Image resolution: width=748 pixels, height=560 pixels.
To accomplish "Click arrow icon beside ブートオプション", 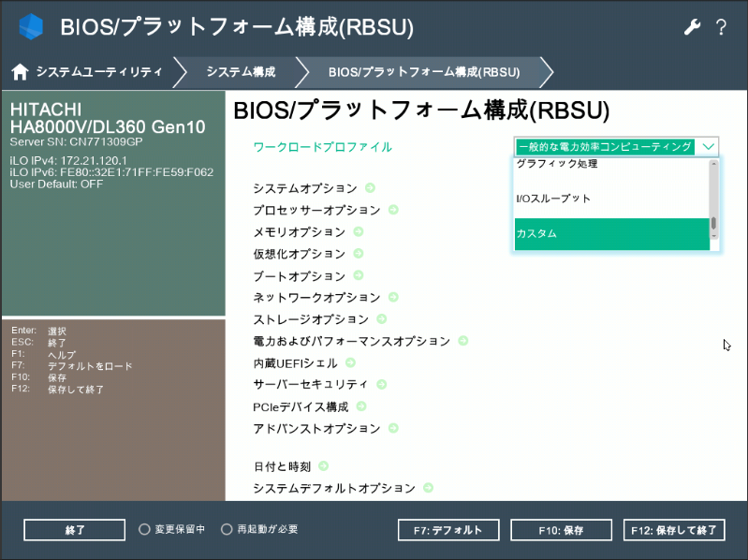I will coord(359,275).
